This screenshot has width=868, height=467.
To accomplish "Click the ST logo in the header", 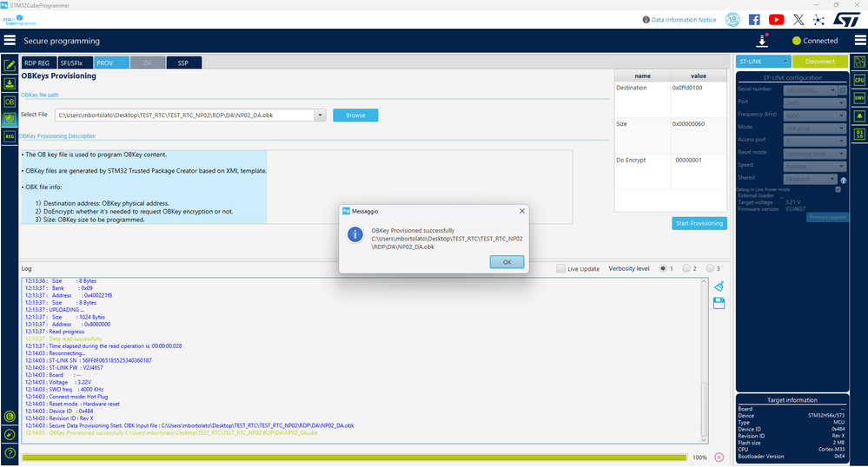I will pyautogui.click(x=846, y=20).
